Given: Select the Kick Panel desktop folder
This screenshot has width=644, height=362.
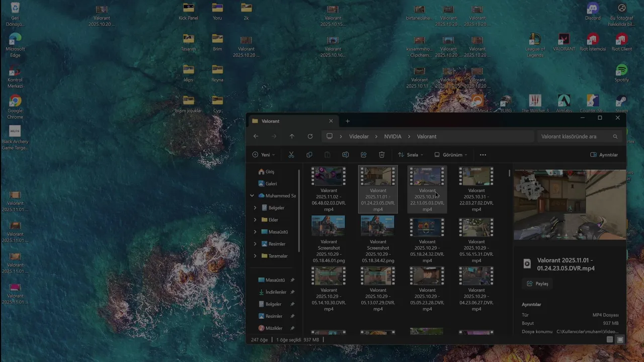Looking at the screenshot, I should [188, 12].
